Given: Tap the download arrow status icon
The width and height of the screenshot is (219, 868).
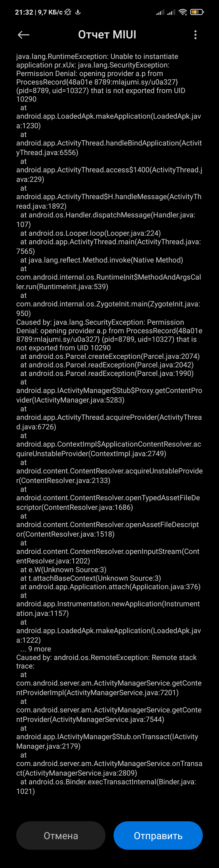Looking at the screenshot, I should point(78,12).
